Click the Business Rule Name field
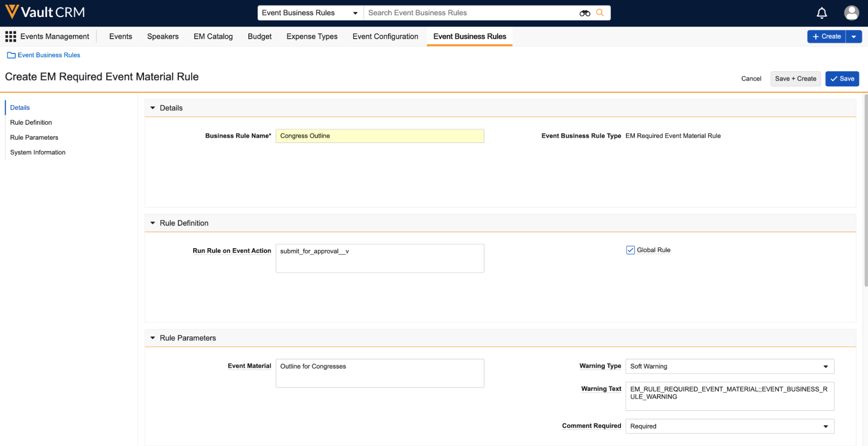Image resolution: width=868 pixels, height=446 pixels. [x=380, y=136]
